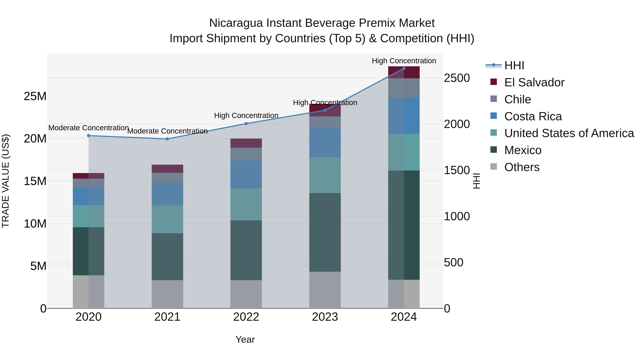Click the 2021 x-axis year label
Image resolution: width=644 pixels, height=362 pixels.
(167, 317)
